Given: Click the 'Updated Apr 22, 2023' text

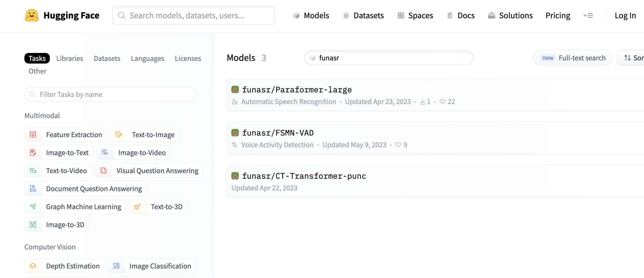Looking at the screenshot, I should tap(264, 188).
